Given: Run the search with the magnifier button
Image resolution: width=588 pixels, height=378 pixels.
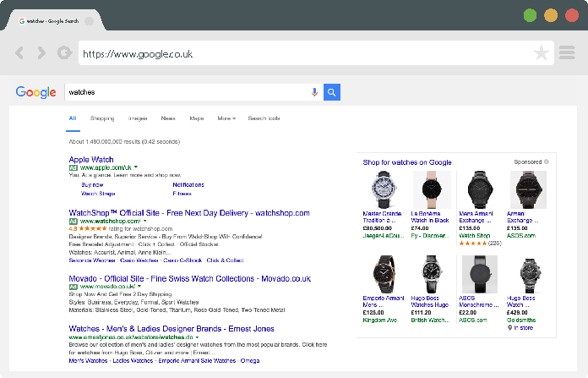Looking at the screenshot, I should click(x=332, y=92).
